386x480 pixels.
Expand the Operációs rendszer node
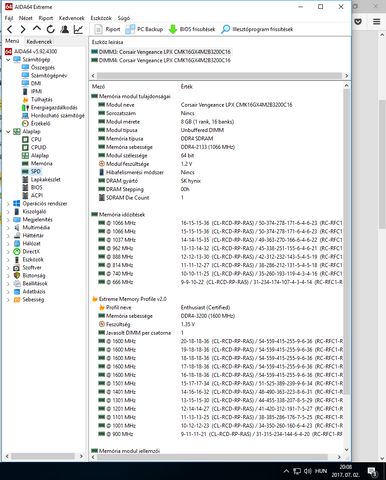8,204
